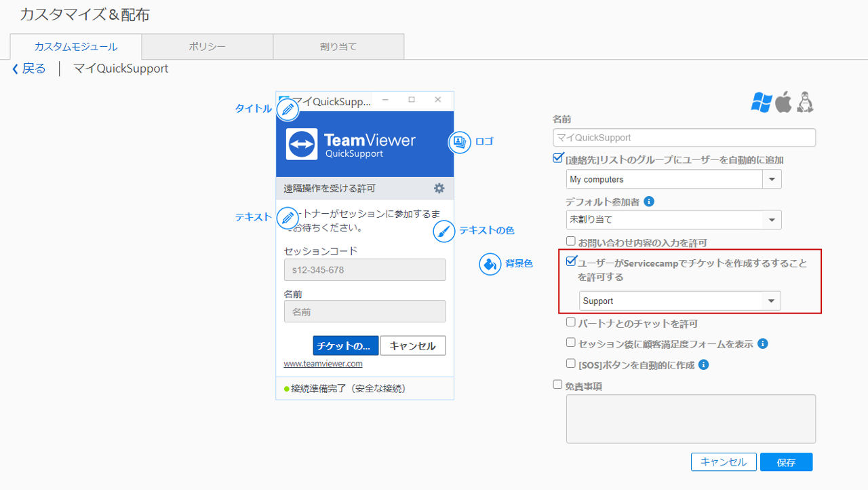Click the マイQuickSupport breadcrumb text

click(x=121, y=69)
